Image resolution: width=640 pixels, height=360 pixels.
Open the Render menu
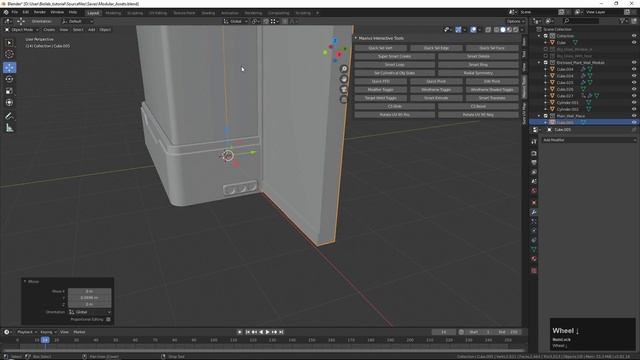coord(40,13)
